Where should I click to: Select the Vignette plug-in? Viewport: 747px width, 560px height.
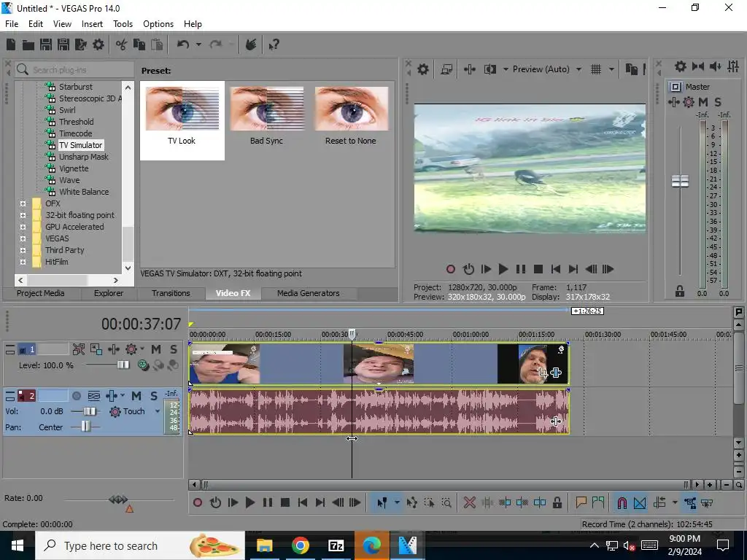74,168
